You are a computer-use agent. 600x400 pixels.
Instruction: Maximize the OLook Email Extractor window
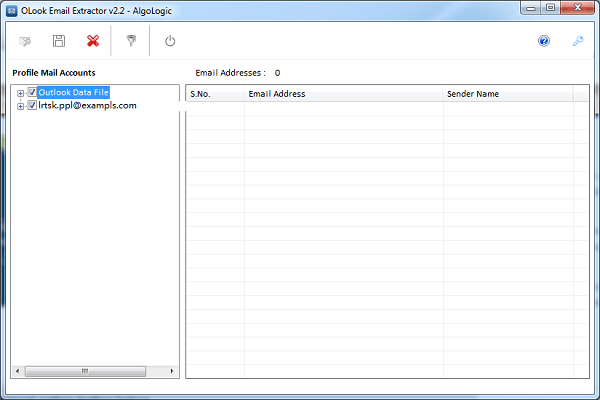[551, 8]
